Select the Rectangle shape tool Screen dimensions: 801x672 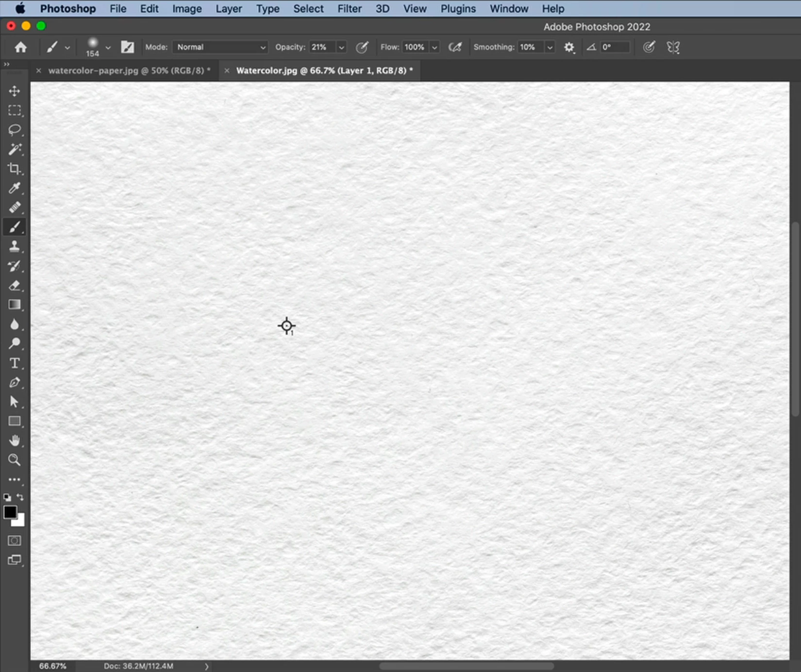[15, 421]
